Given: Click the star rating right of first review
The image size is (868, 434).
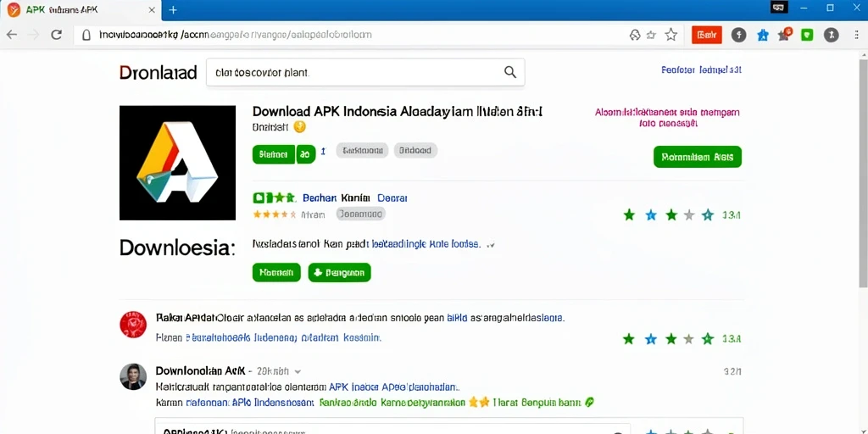Looking at the screenshot, I should [668, 339].
